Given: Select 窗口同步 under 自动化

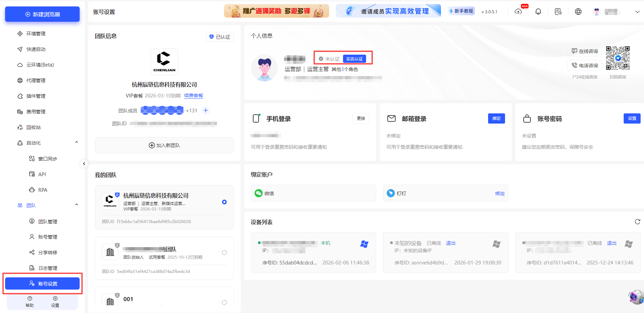Looking at the screenshot, I should (47, 158).
